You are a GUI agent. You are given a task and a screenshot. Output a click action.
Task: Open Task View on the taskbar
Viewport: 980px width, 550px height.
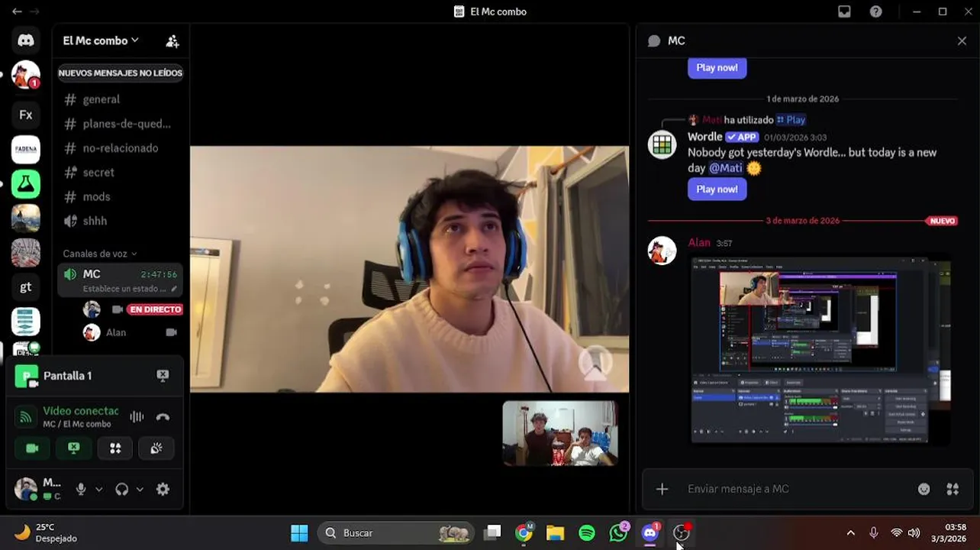pos(492,532)
